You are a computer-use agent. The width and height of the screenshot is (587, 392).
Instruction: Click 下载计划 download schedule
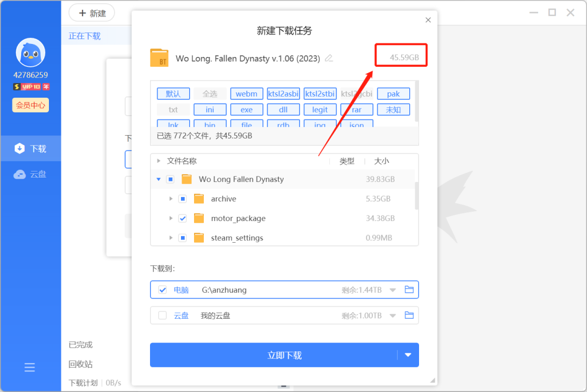[x=83, y=383]
